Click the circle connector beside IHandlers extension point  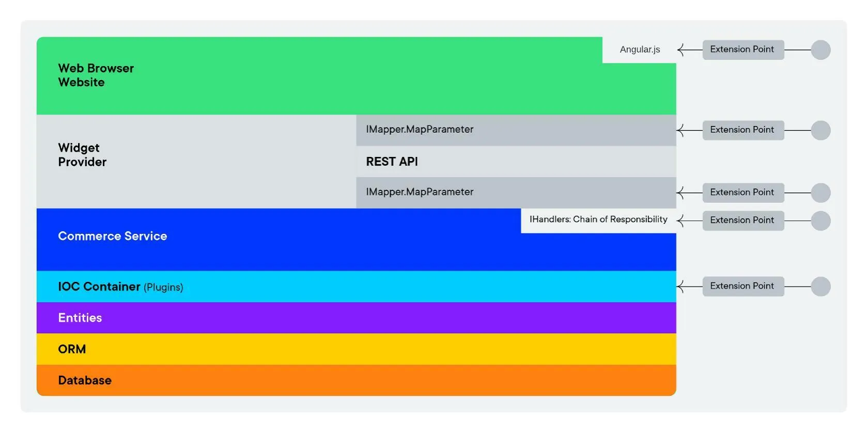point(820,221)
